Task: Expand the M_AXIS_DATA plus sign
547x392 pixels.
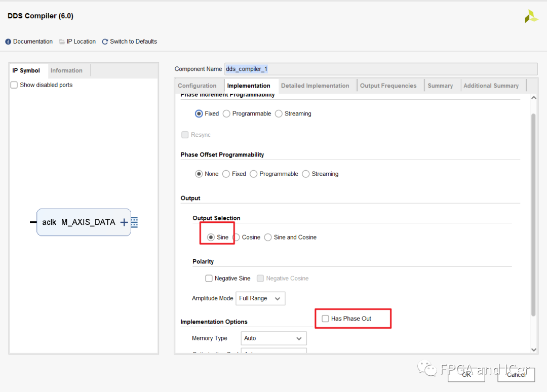Action: pos(124,222)
